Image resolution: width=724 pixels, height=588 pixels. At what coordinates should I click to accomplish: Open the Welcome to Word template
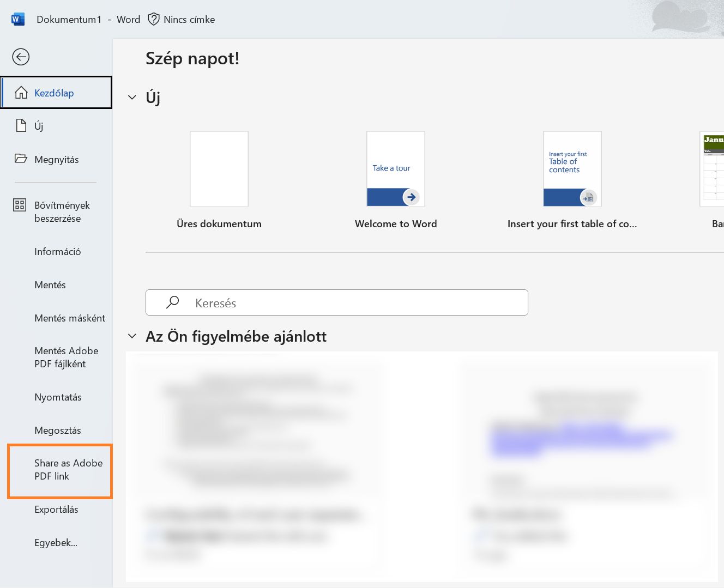(x=395, y=168)
